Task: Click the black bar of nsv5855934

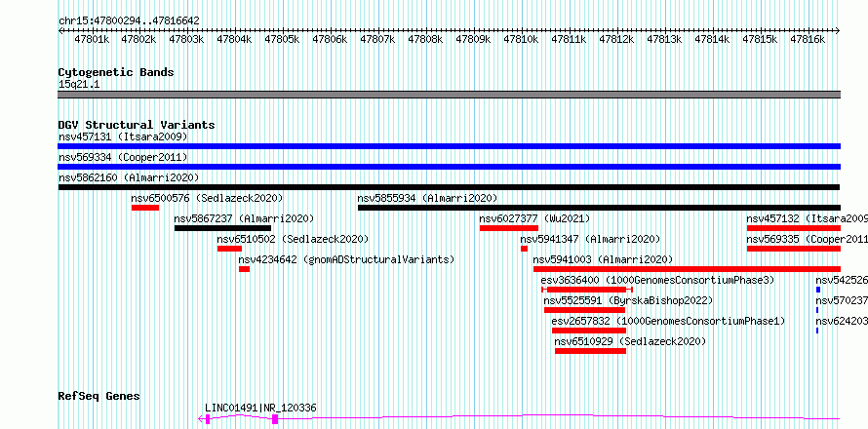Action: 599,208
